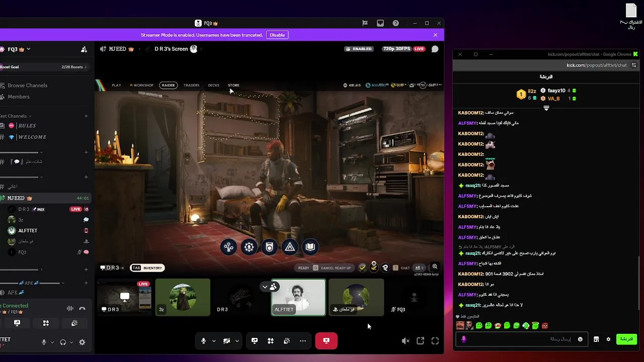Click the skill tree icon below character
The image size is (644, 362).
click(x=229, y=247)
